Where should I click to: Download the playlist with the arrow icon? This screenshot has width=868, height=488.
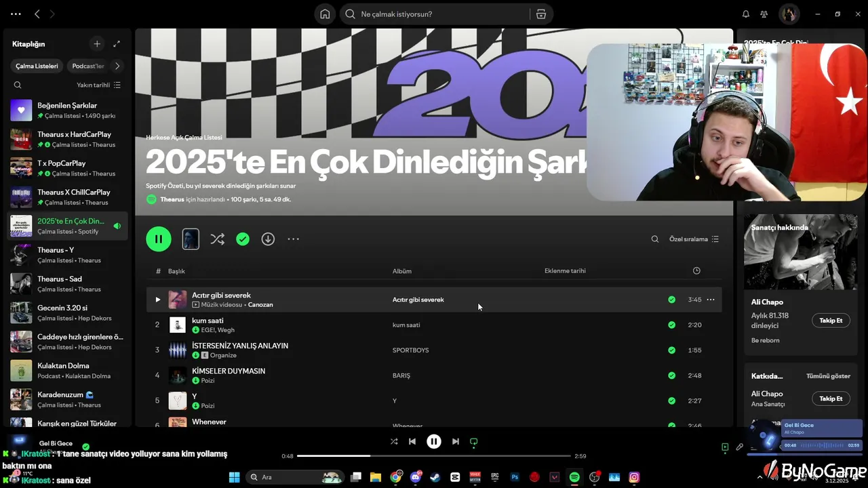(x=268, y=239)
